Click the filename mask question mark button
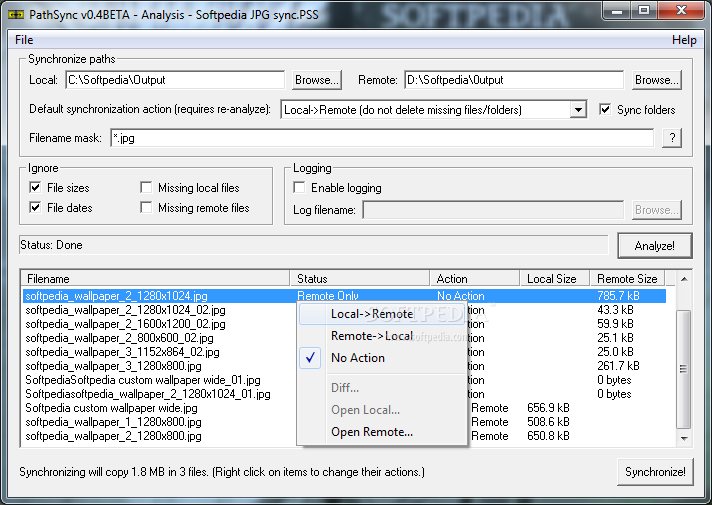The width and height of the screenshot is (712, 505). pos(672,138)
